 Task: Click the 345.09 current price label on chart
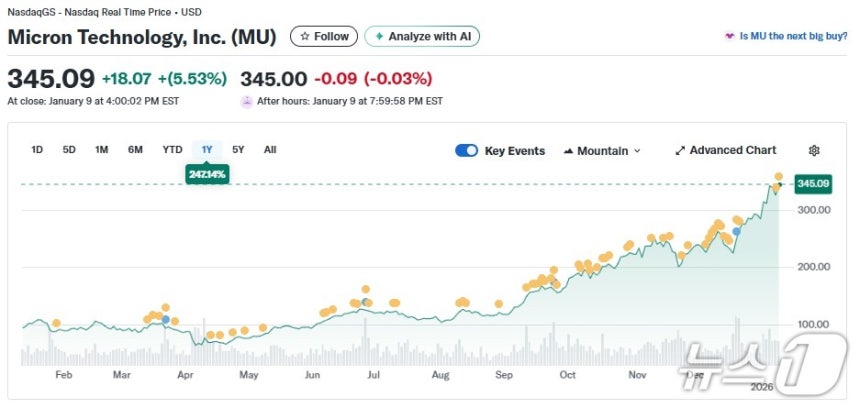pos(813,184)
